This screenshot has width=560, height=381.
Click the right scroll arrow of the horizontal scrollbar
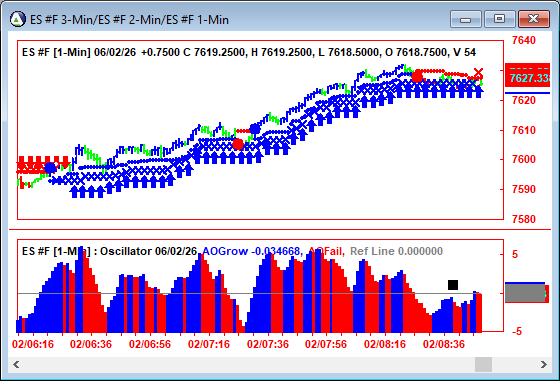point(544,364)
